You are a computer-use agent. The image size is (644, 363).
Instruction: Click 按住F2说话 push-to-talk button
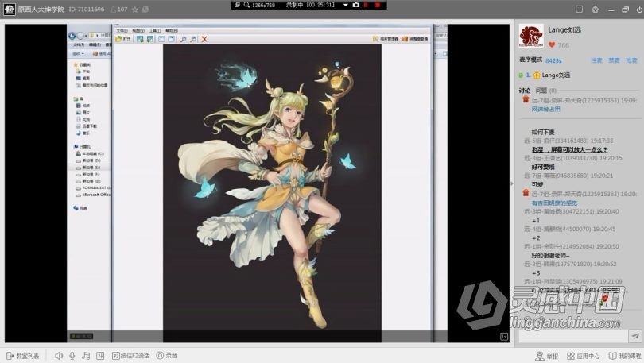(131, 356)
